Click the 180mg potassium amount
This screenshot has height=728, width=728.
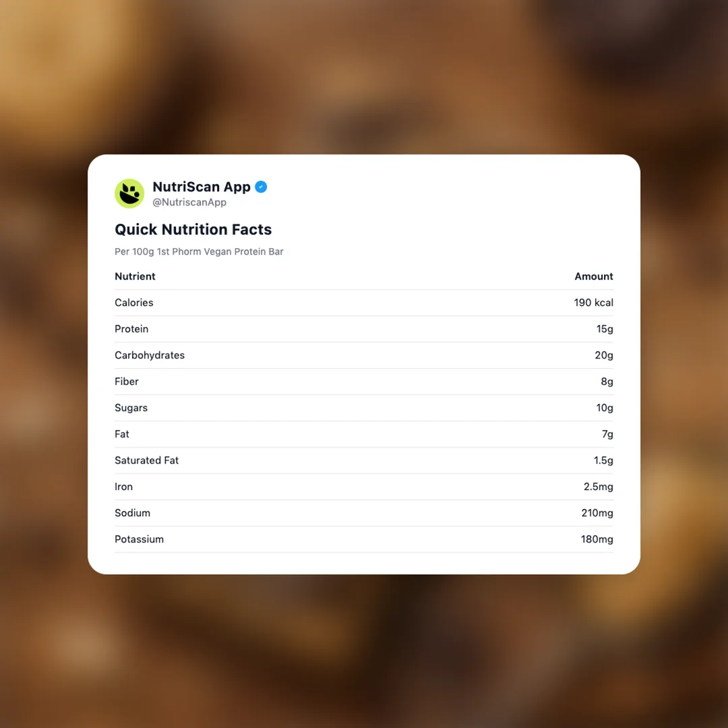597,539
